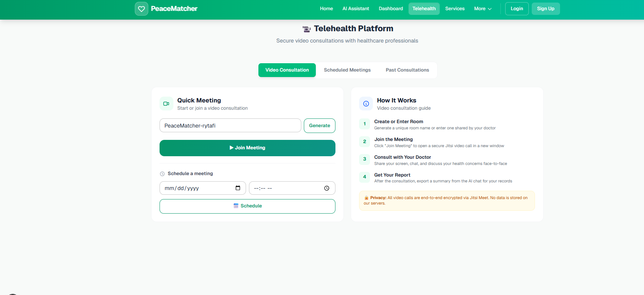The width and height of the screenshot is (644, 295).
Task: Click step number 1 badge
Action: (x=365, y=124)
